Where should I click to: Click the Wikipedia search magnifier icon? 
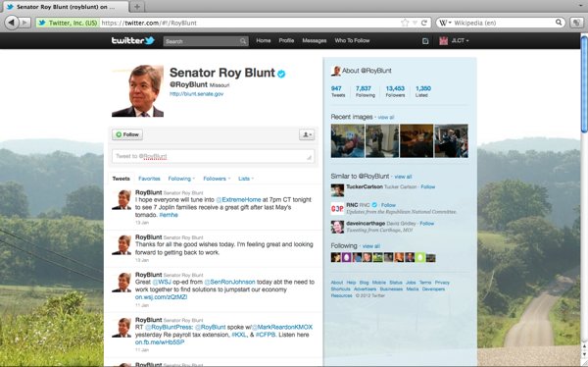point(559,23)
